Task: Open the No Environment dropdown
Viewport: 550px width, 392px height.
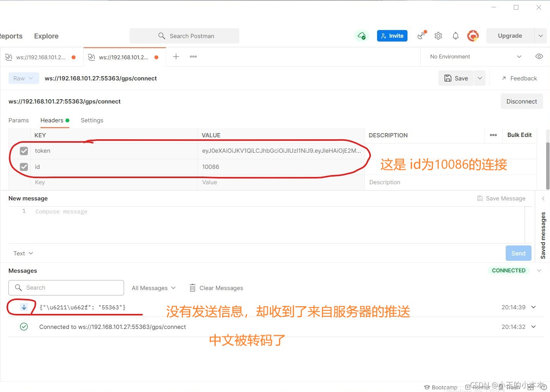Action: [476, 57]
